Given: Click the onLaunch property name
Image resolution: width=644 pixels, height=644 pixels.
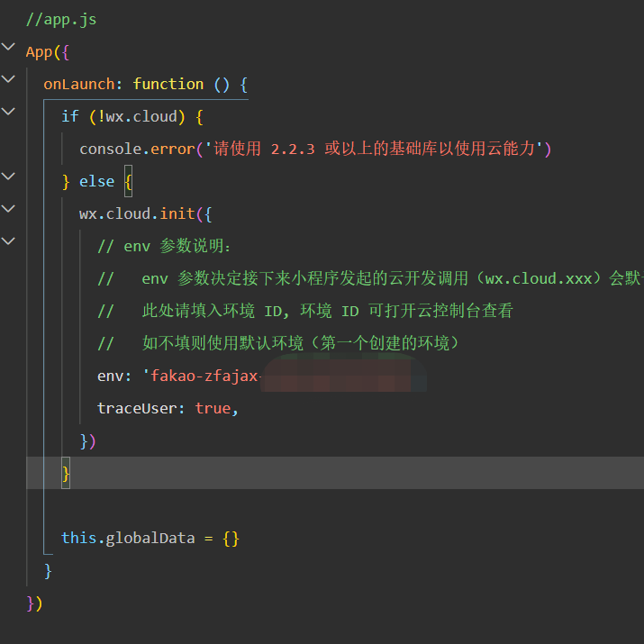Looking at the screenshot, I should pos(79,84).
